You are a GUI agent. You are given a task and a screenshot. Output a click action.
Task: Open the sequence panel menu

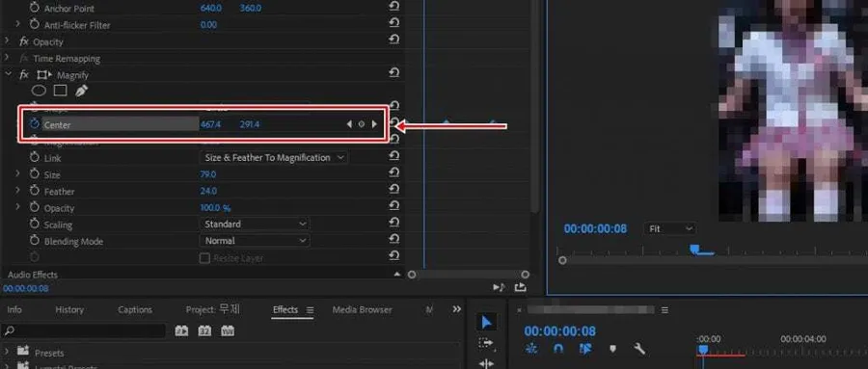(665, 310)
